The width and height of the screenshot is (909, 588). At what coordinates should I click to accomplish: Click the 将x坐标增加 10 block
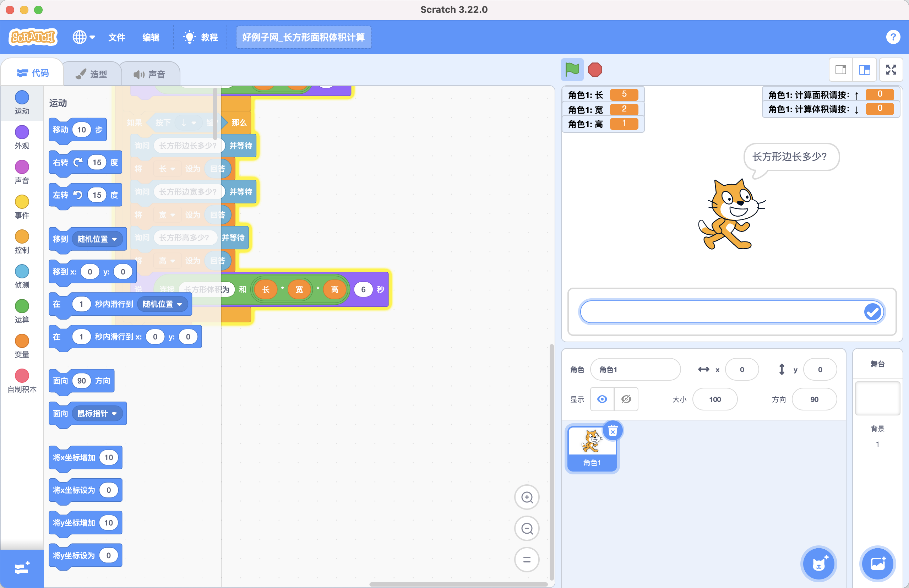click(x=86, y=458)
